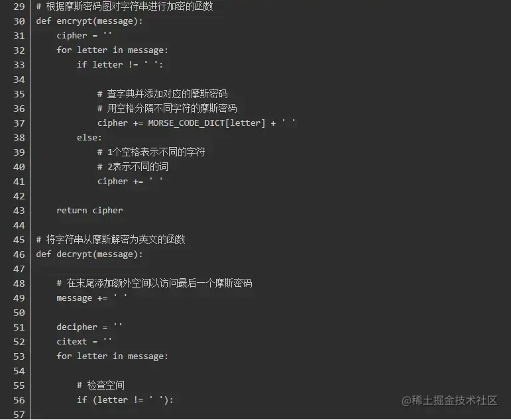Click line number 30 in the gutter
This screenshot has height=420, width=511.
(19, 21)
